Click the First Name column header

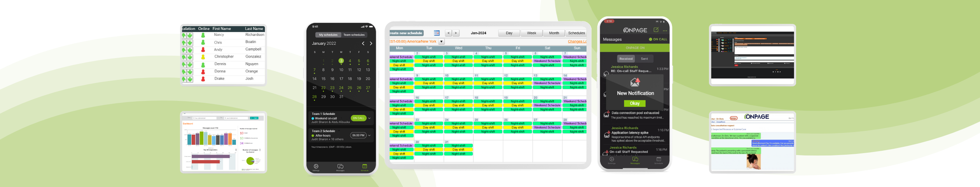(x=222, y=29)
